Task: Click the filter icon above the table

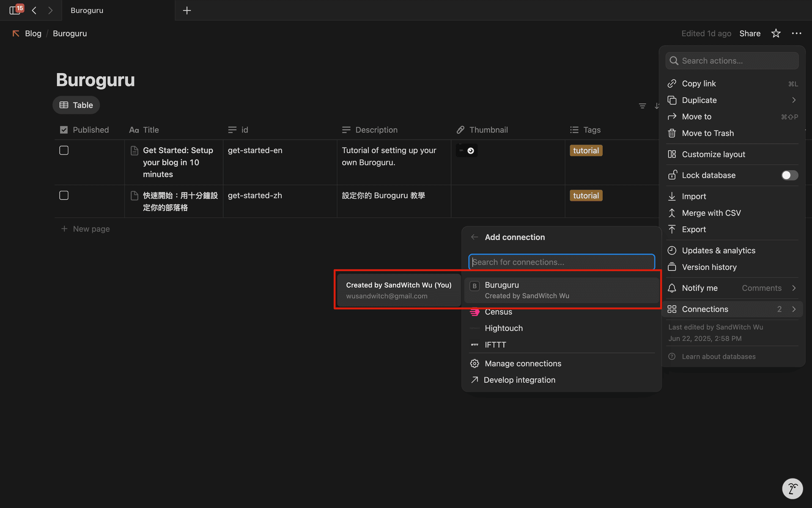Action: (642, 106)
